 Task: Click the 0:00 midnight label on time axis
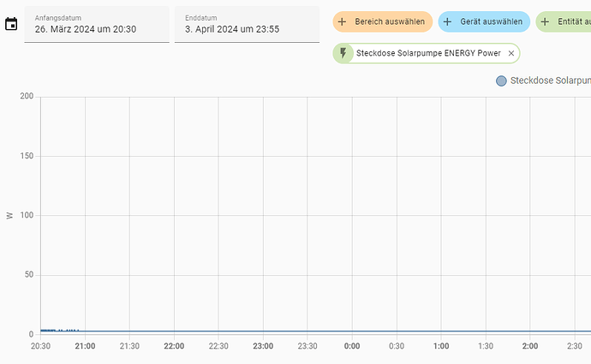click(351, 346)
